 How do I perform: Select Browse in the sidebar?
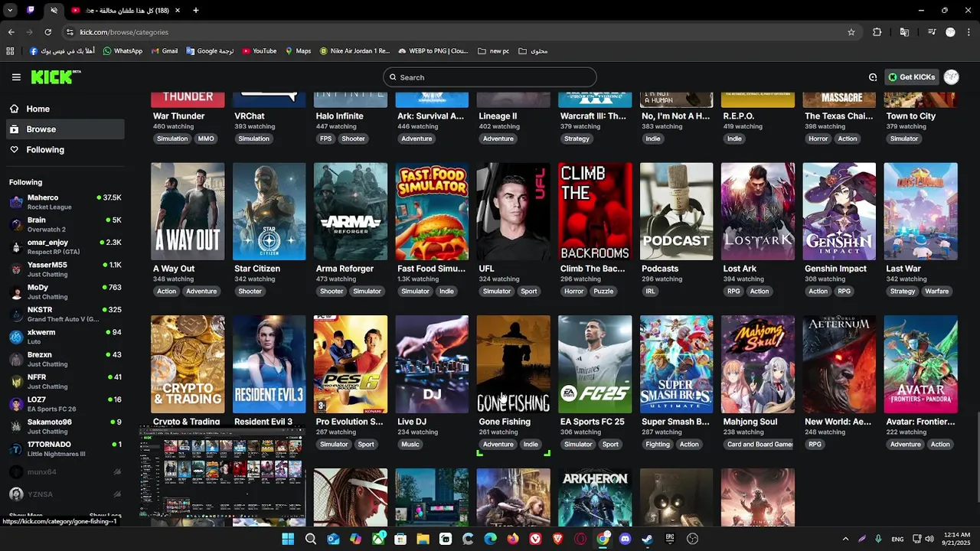[x=64, y=129]
